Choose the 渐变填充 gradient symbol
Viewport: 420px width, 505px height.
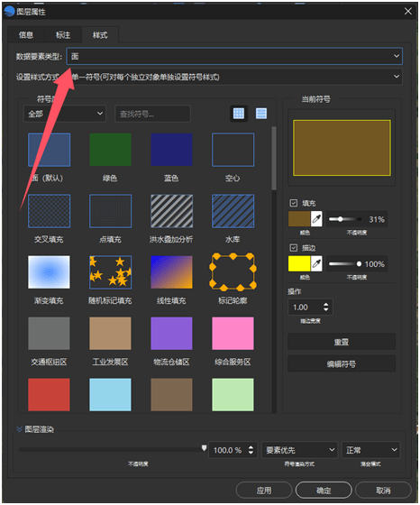pos(49,272)
